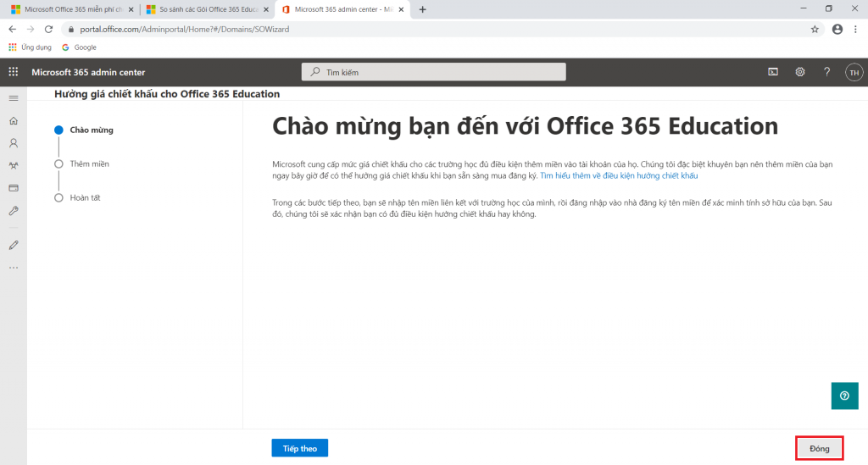
Task: Open Cloud Shell icon in header
Action: tap(773, 72)
